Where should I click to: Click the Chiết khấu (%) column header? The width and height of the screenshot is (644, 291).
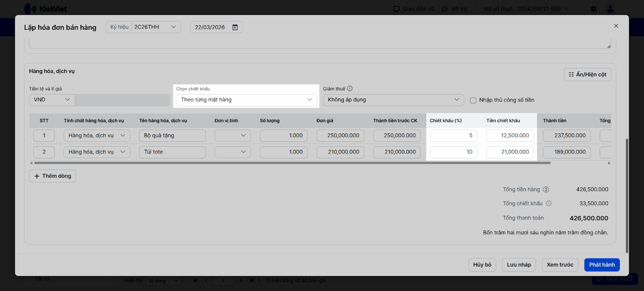pyautogui.click(x=446, y=121)
